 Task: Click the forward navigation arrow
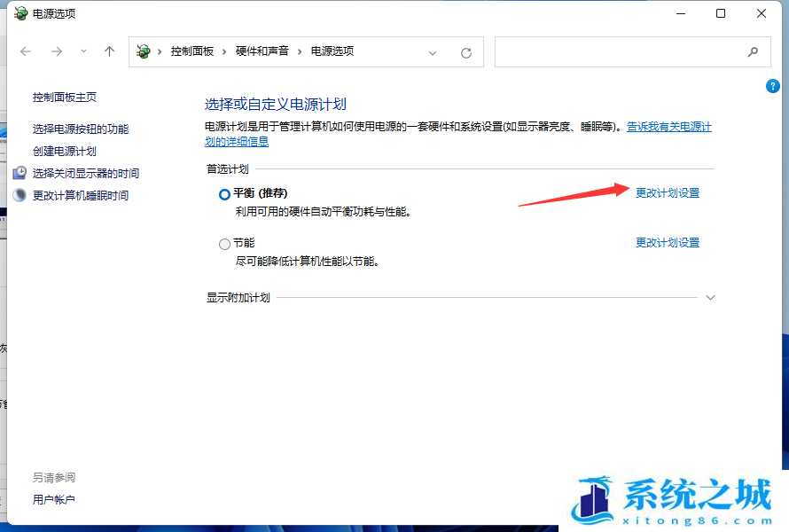pos(57,51)
